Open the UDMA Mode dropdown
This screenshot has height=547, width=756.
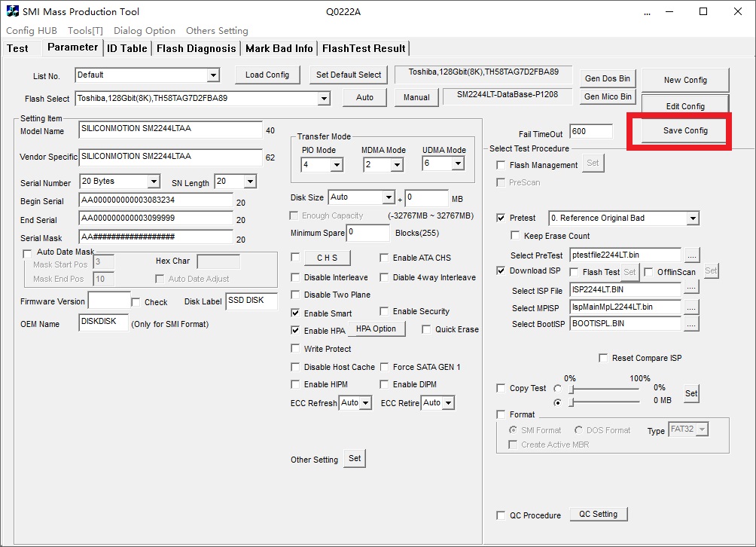(x=456, y=164)
